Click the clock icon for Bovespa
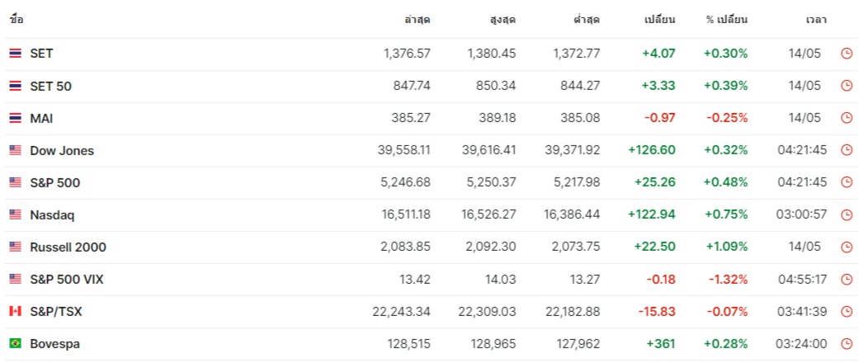 (x=846, y=343)
